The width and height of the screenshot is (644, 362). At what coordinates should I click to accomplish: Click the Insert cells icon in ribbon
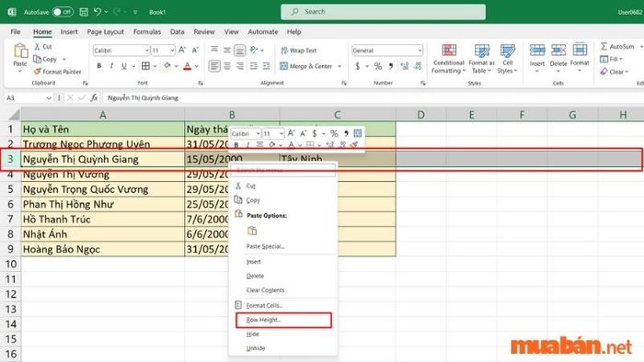click(x=537, y=50)
